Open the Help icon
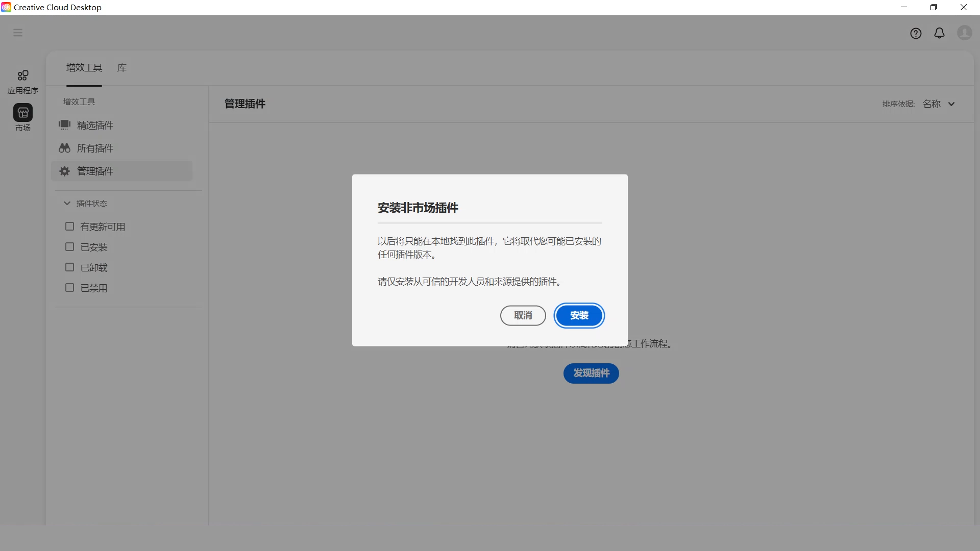 916,33
